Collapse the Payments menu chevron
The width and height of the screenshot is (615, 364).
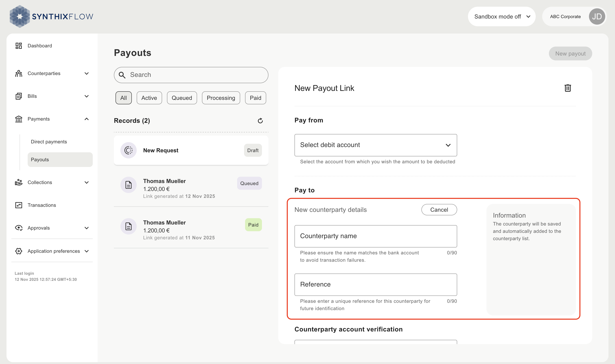tap(87, 119)
